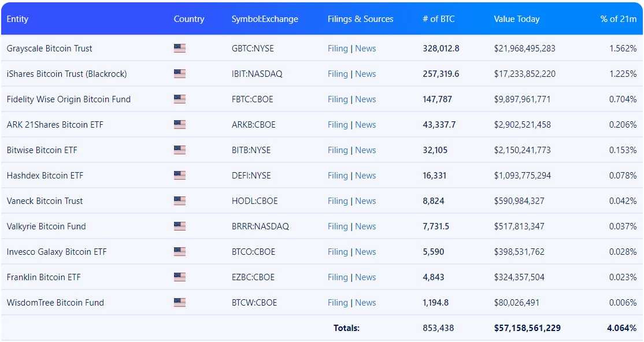Click the US flag in Vaneck Bitcoin Trust row
Screen dimensions: 644x342
coord(179,201)
